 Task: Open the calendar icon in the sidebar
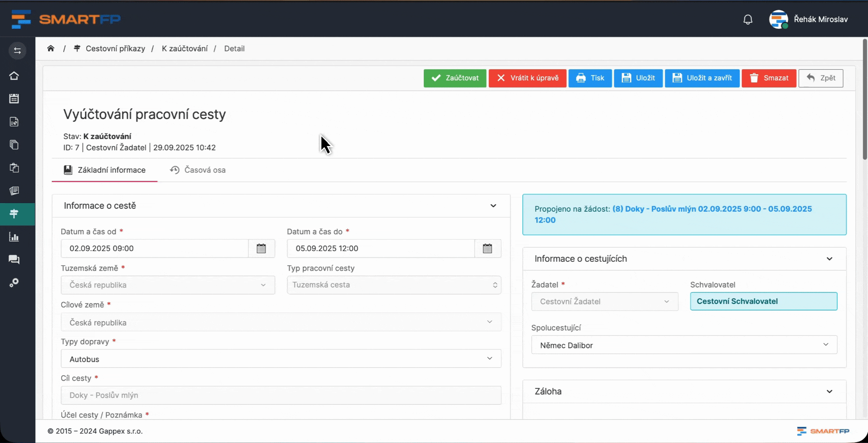[x=14, y=98]
